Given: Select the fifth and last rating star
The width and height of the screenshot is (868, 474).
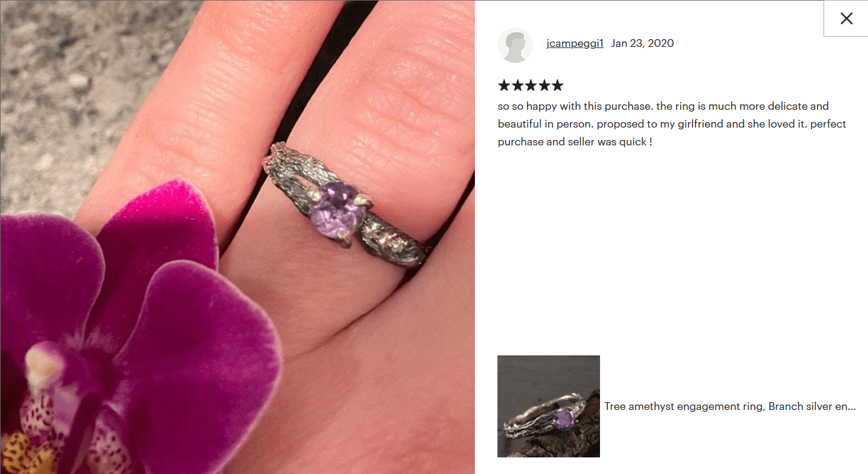Looking at the screenshot, I should pyautogui.click(x=557, y=85).
